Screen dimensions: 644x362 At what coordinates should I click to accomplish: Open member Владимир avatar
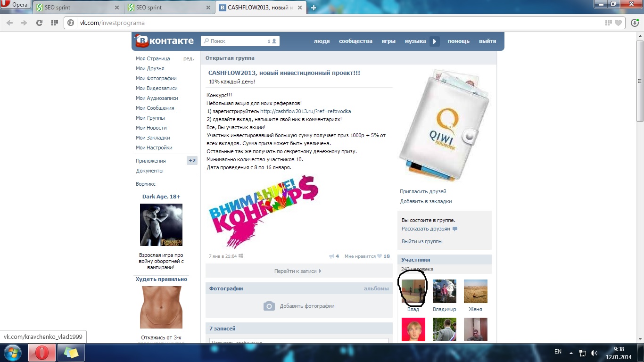[445, 291]
